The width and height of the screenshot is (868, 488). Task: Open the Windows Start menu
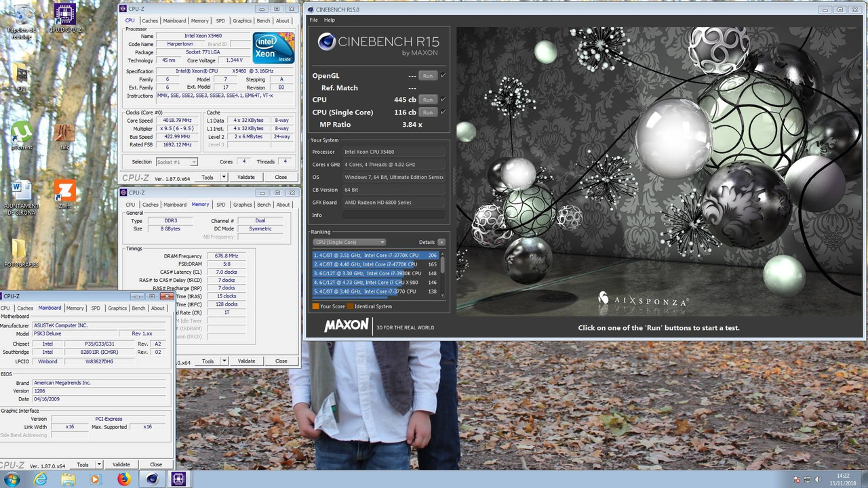(x=12, y=479)
